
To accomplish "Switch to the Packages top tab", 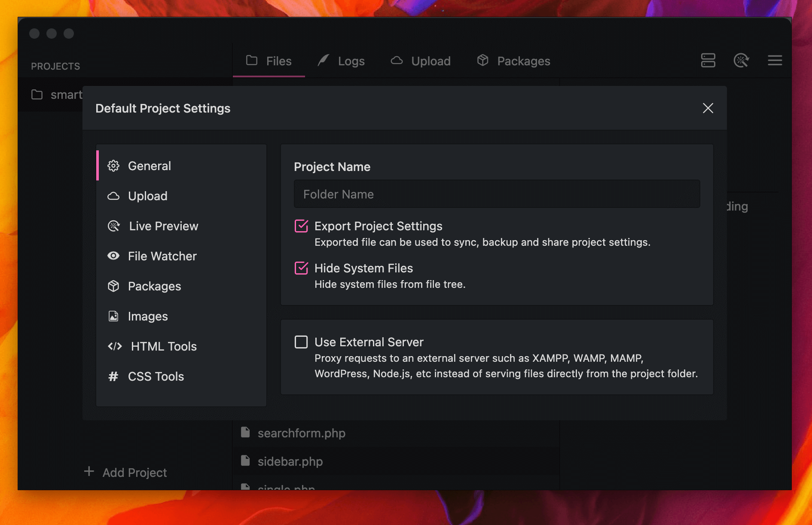I will coord(514,61).
